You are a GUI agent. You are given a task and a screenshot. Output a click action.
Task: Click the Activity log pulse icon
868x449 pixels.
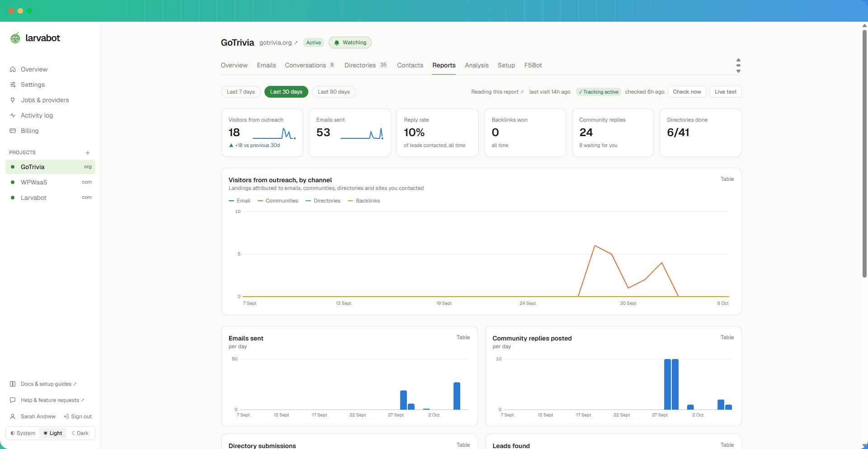[13, 115]
